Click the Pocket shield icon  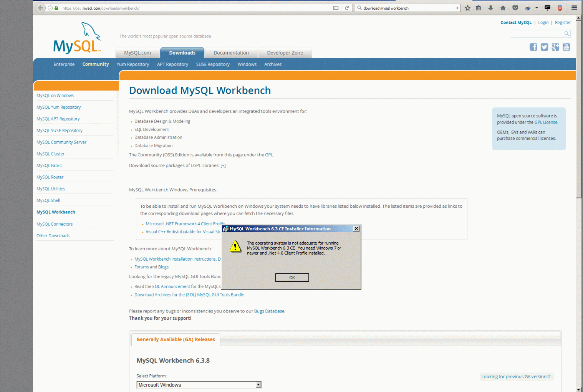coord(515,8)
